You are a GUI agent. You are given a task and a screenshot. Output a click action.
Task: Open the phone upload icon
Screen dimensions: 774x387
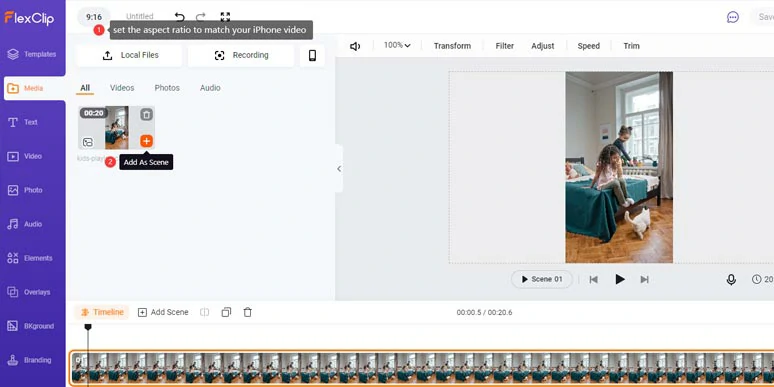pyautogui.click(x=312, y=55)
